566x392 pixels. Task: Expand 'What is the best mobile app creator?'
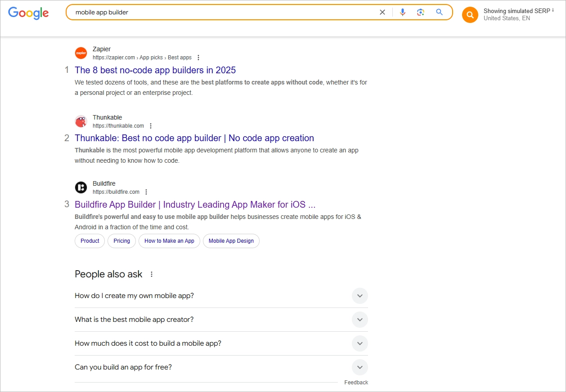click(x=359, y=320)
